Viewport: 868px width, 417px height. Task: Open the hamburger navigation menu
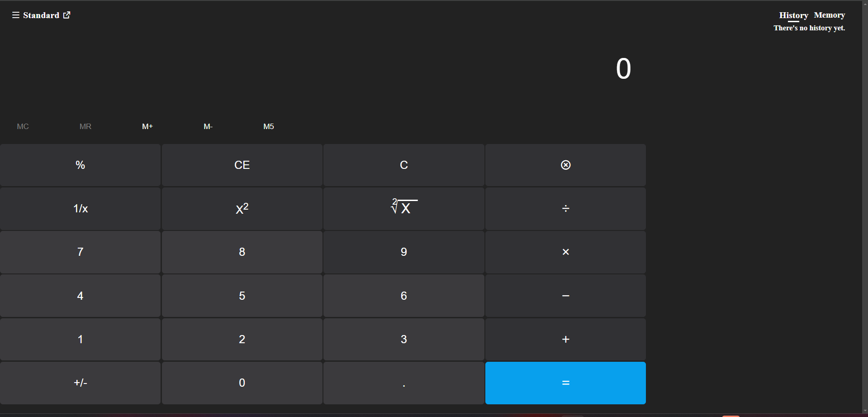(15, 15)
